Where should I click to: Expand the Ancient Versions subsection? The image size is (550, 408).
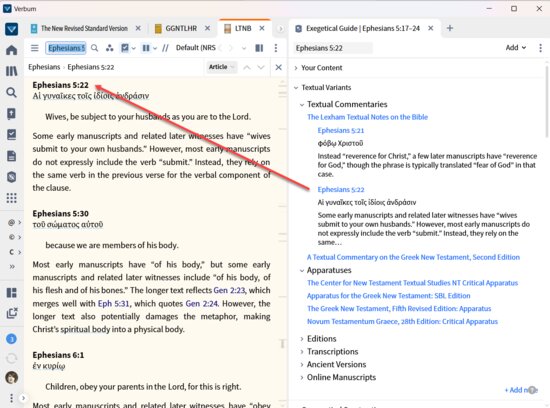pyautogui.click(x=302, y=365)
